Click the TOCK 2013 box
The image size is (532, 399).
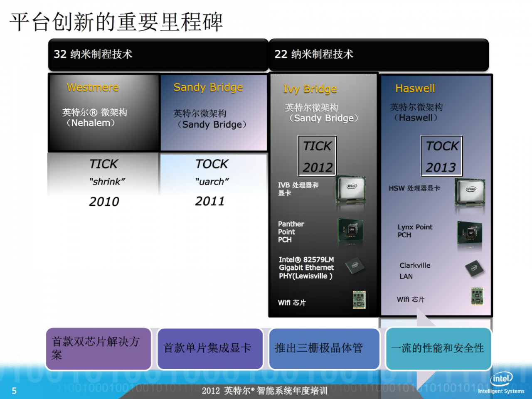coord(441,156)
